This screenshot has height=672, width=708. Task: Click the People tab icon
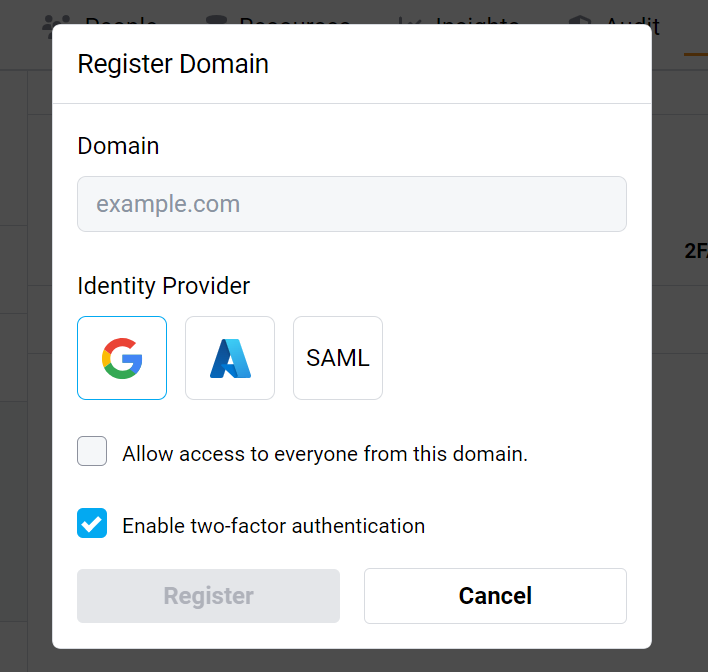click(x=57, y=24)
